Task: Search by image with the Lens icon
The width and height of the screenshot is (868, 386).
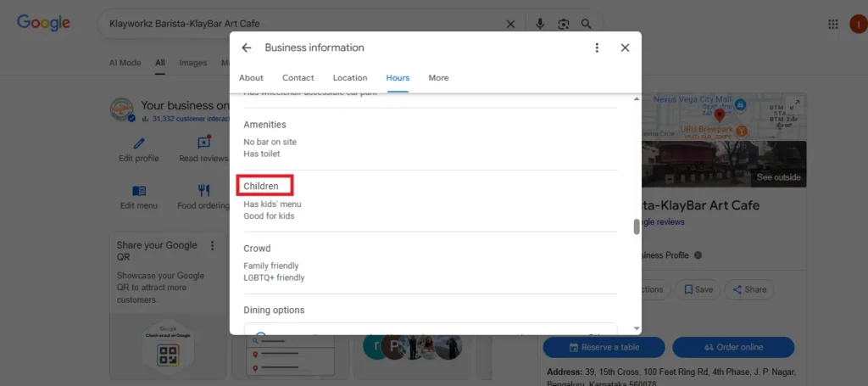Action: coord(564,24)
